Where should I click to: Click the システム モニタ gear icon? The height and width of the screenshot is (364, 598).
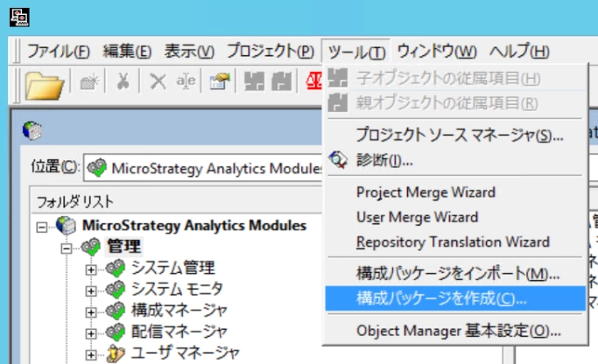coord(116,290)
